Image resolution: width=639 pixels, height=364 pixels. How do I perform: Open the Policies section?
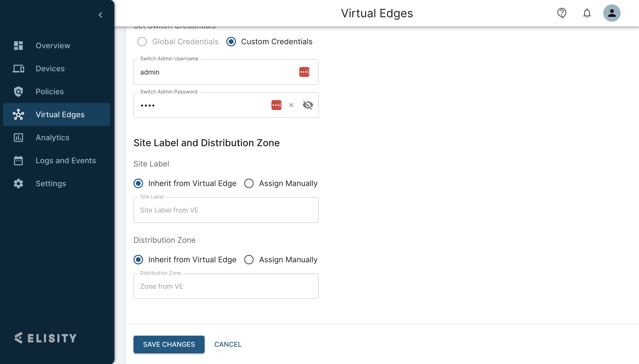[49, 92]
